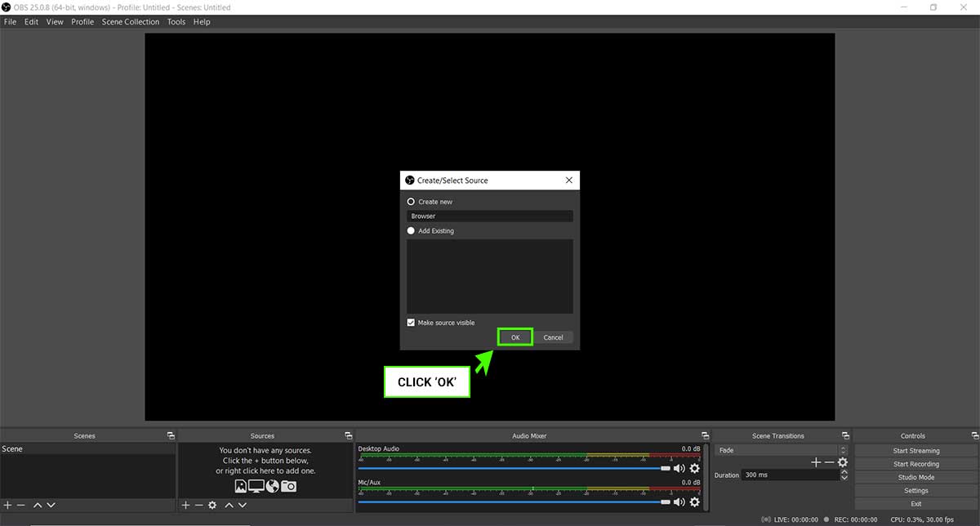
Task: Open the Edit menu
Action: click(x=31, y=22)
